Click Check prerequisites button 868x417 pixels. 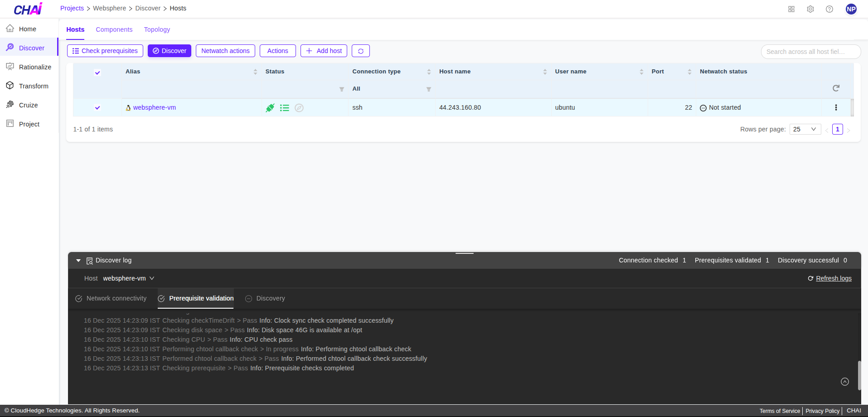pyautogui.click(x=105, y=51)
